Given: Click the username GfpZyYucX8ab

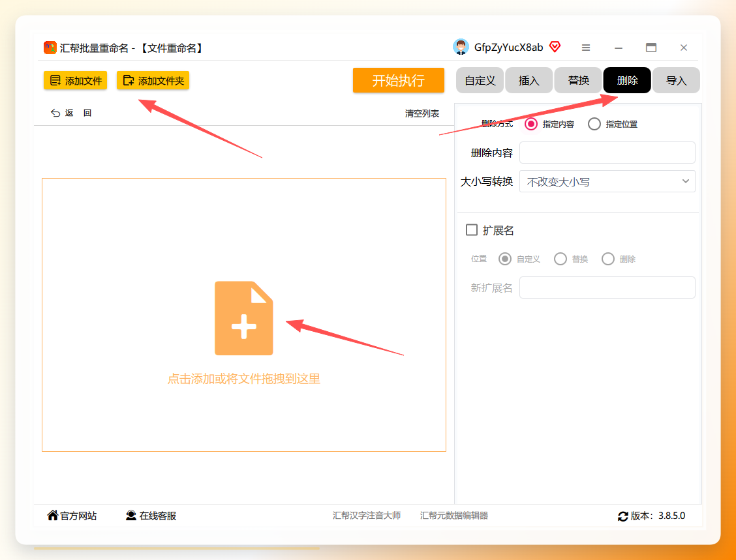Looking at the screenshot, I should [x=508, y=48].
